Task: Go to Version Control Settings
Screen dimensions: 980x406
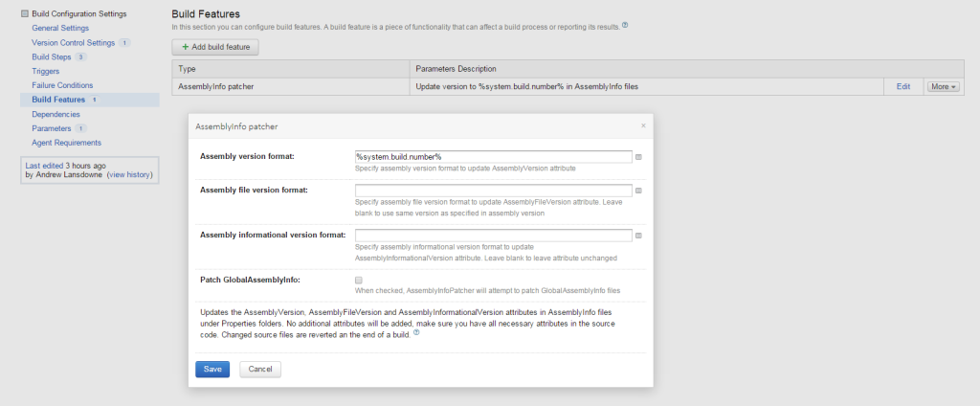Action: tap(73, 42)
